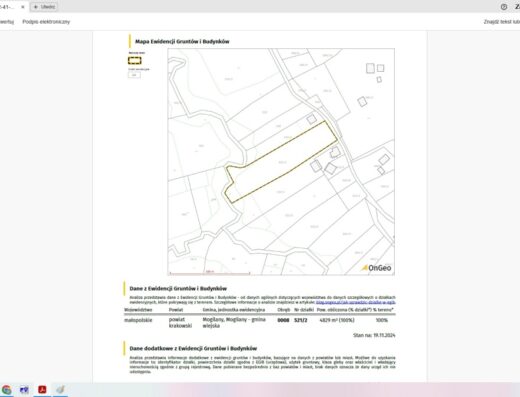Viewport: 520px width, 397px height.
Task: Click the Dane dodatkowe z Ewidencji heading
Action: point(193,348)
